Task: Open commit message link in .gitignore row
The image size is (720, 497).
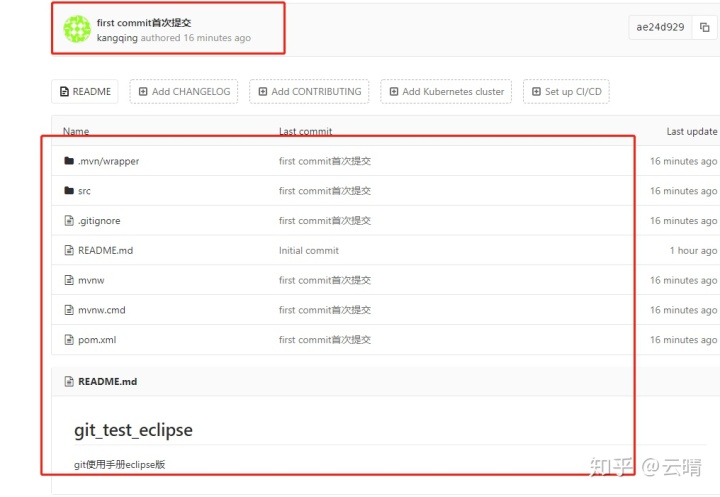Action: click(325, 220)
